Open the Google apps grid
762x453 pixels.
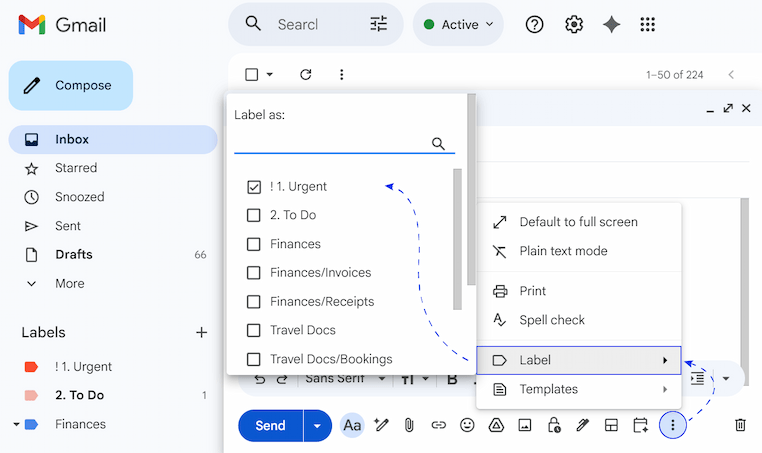(647, 24)
